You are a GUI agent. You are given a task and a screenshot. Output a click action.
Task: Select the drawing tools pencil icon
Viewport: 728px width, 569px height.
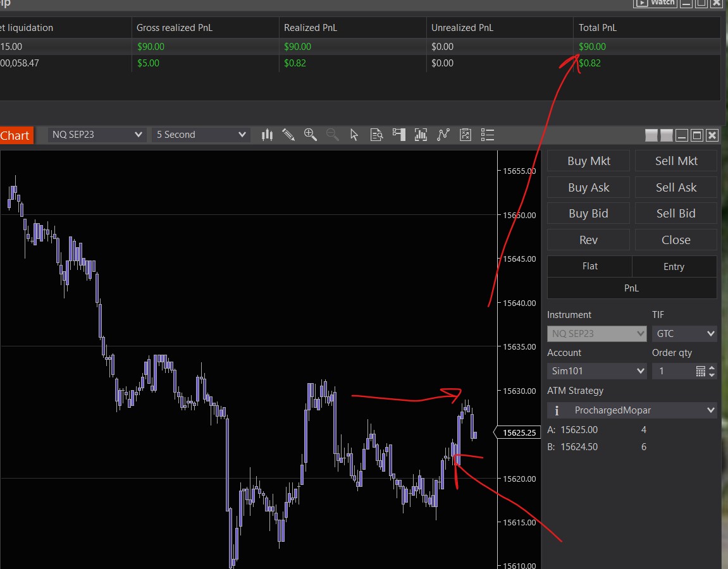288,135
